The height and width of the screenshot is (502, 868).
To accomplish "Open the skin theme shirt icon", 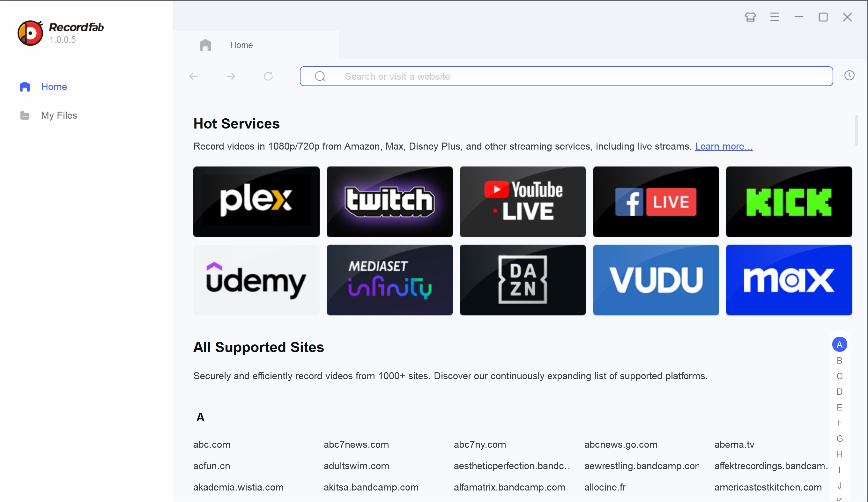I will [750, 17].
